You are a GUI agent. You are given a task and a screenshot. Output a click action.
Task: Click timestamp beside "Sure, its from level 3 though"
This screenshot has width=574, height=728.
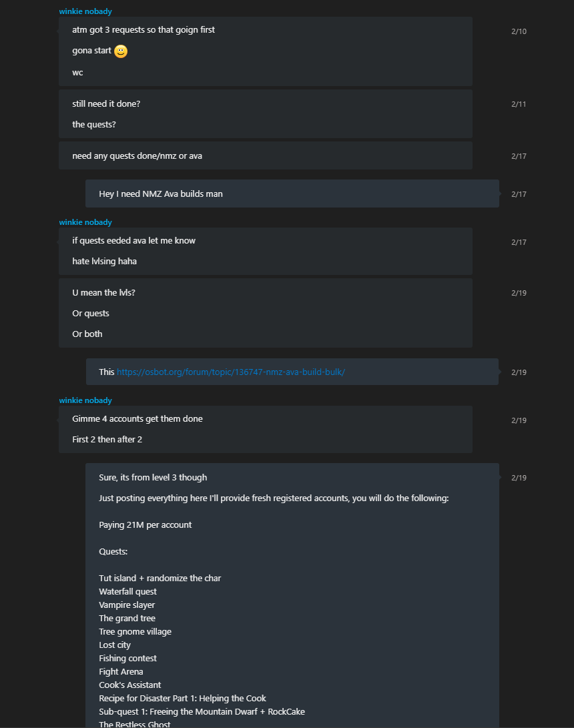click(x=519, y=478)
